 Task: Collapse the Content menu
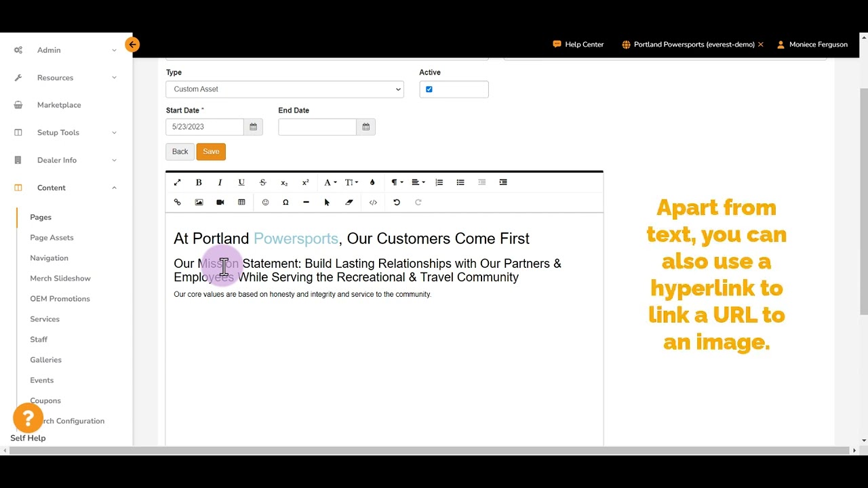tap(66, 188)
